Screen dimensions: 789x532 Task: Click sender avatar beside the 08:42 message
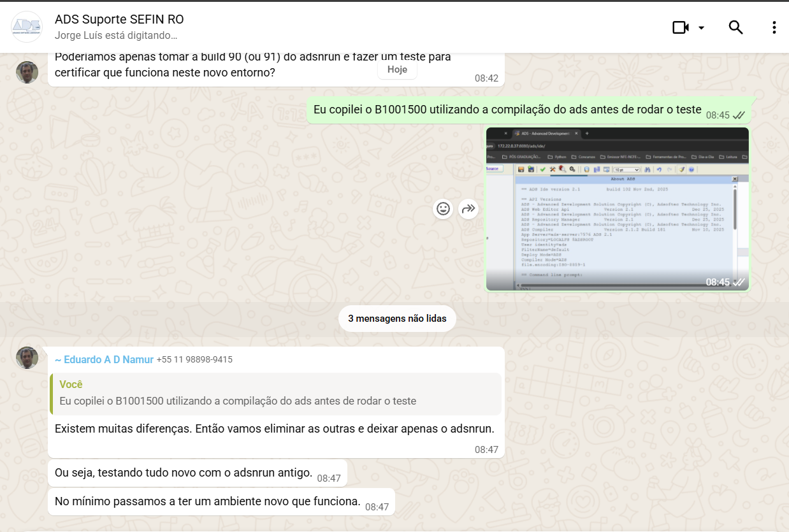coord(27,72)
